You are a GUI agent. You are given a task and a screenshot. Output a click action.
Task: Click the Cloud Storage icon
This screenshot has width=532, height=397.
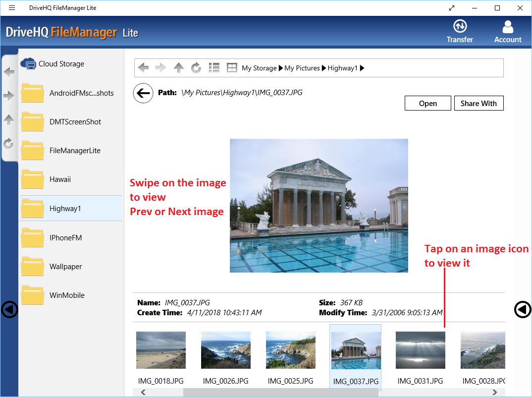tap(29, 63)
